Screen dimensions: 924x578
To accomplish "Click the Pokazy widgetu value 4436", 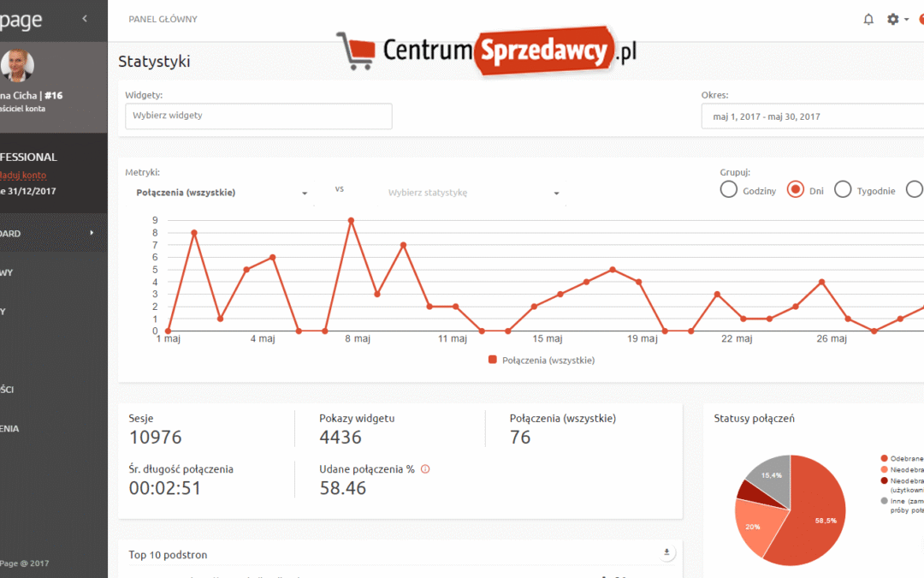I will pos(341,437).
